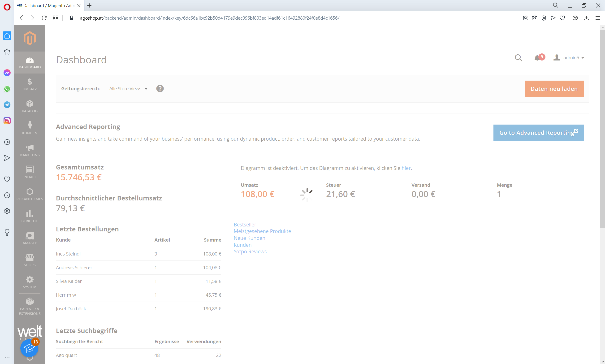Open the Berichte reports menu
Screen dimensions: 605x364
30,216
